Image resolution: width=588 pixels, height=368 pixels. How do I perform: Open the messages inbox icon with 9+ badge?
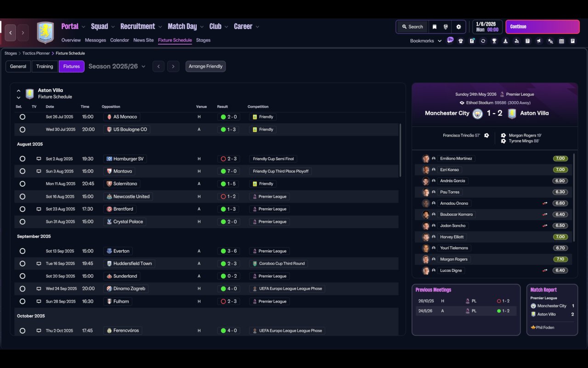click(450, 40)
